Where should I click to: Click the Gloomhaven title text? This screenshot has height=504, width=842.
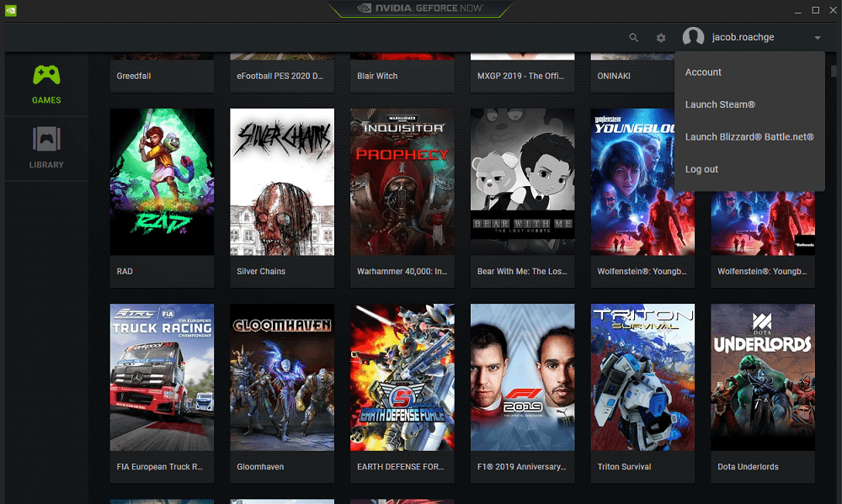click(x=260, y=466)
